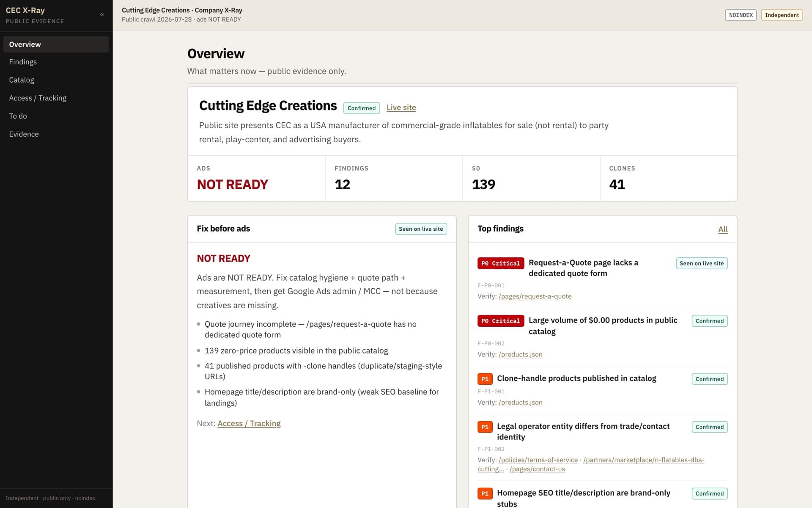Click bullet 'Quote journey incomplete'
Screen dimensions: 812x508
click(x=310, y=329)
